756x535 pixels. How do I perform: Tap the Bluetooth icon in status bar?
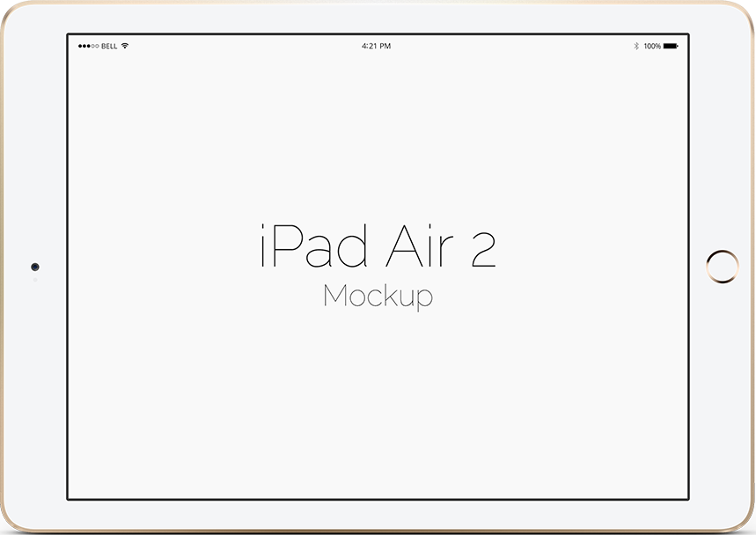pos(636,46)
